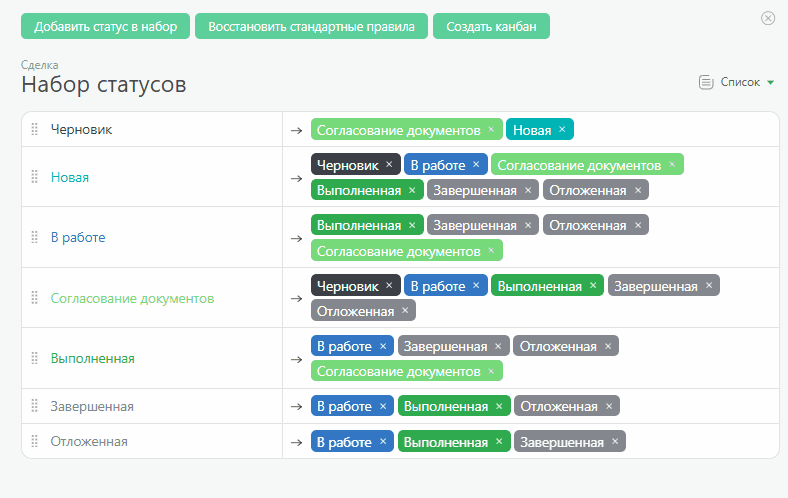
Task: Remove 'Выполненная' tag in 'Согласование документов' row
Action: point(593,285)
